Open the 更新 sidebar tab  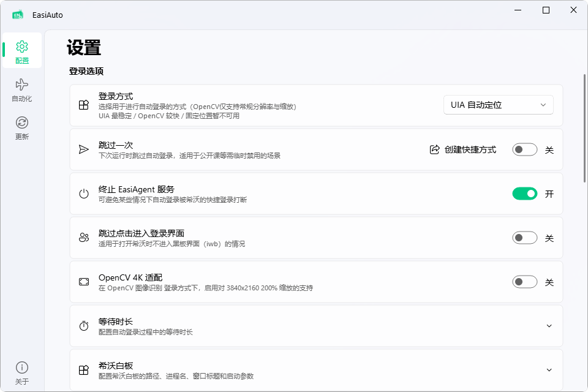[x=22, y=128]
